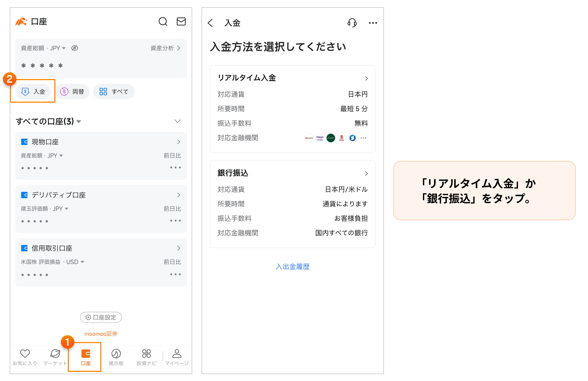This screenshot has height=381, width=588.
Task: Toggle asset amount visibility with the eye icon
Action: [x=74, y=48]
